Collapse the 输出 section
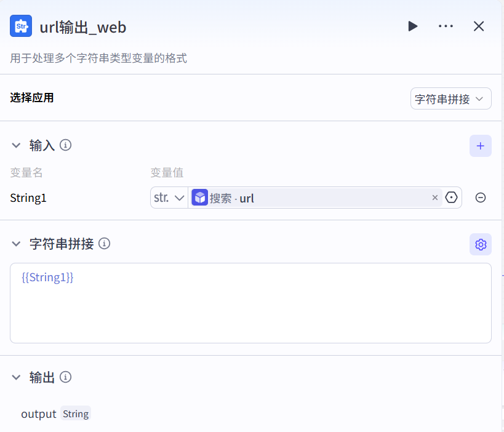Viewport: 504px width, 432px height. [x=16, y=377]
